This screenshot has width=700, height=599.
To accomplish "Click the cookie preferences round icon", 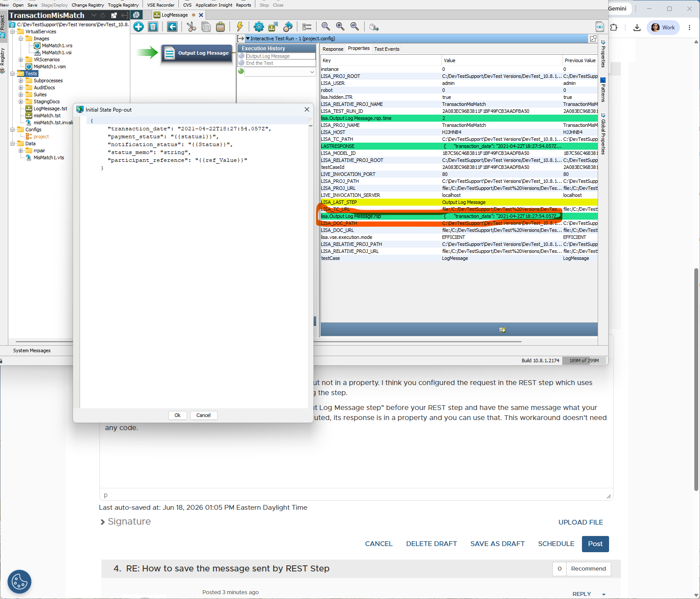I will click(x=19, y=581).
